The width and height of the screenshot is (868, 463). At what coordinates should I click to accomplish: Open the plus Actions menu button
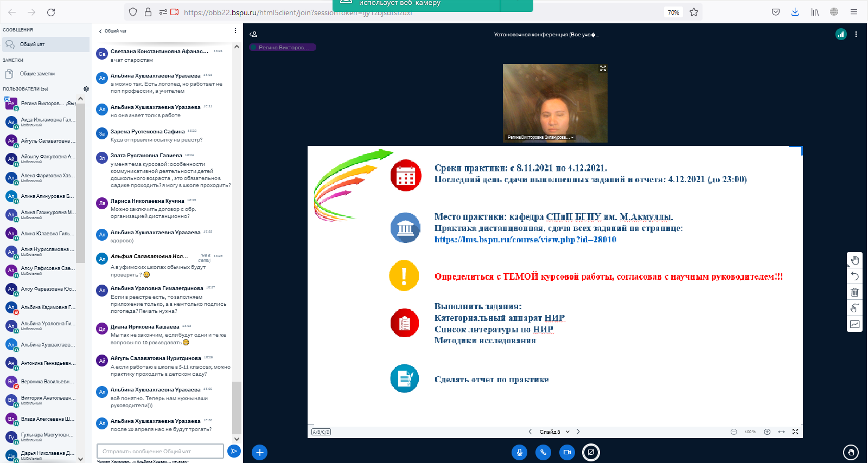tap(259, 452)
